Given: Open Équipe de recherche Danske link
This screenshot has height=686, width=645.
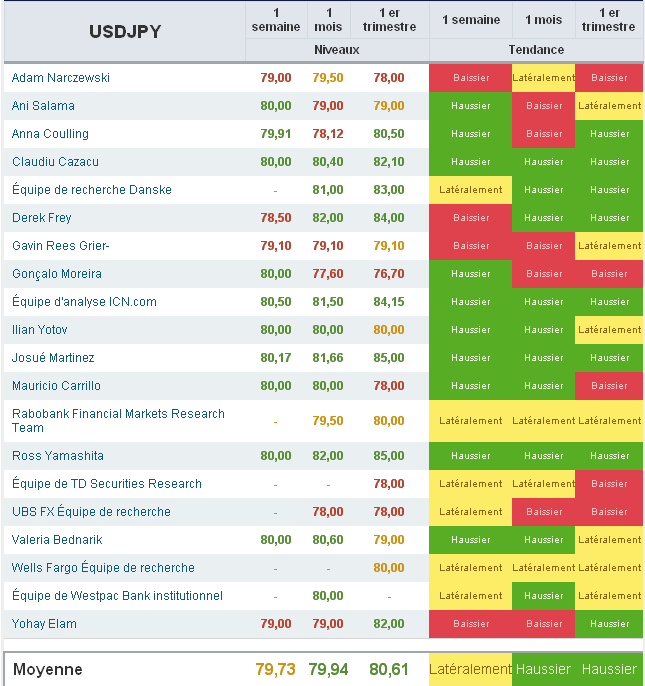Looking at the screenshot, I should [x=91, y=189].
